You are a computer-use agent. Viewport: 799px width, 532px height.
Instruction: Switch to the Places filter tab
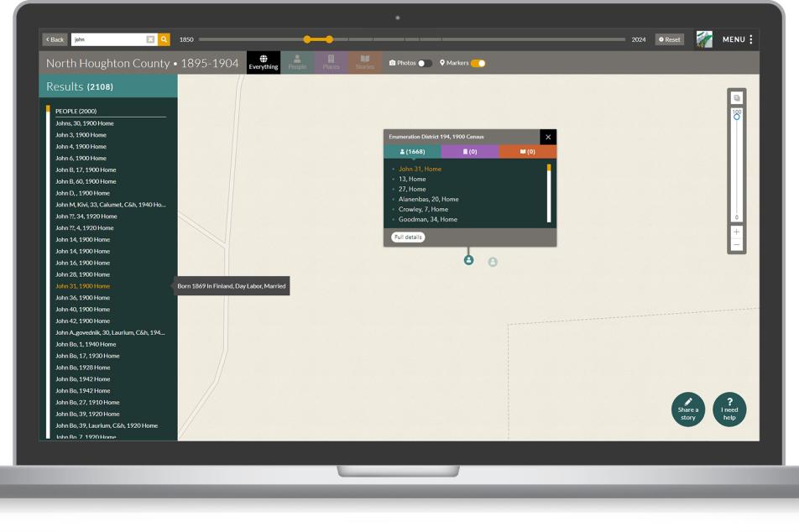click(331, 63)
